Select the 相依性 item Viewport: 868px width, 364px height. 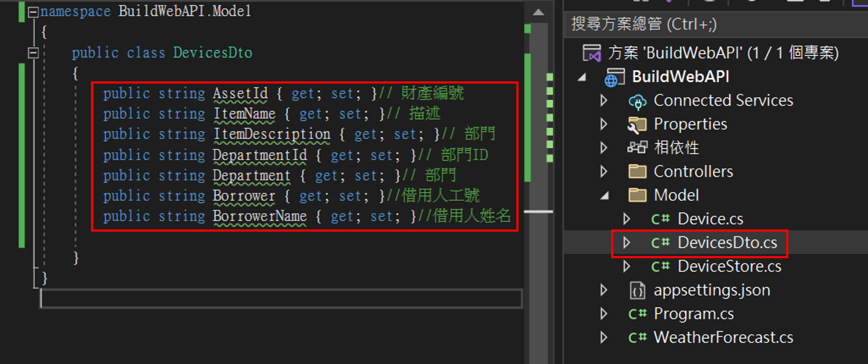point(676,148)
